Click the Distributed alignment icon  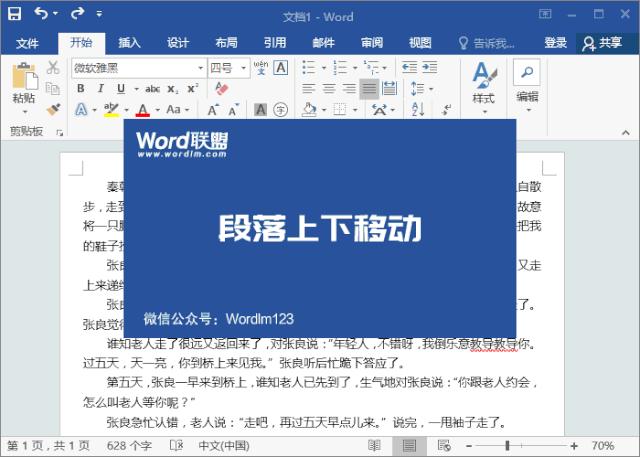389,88
